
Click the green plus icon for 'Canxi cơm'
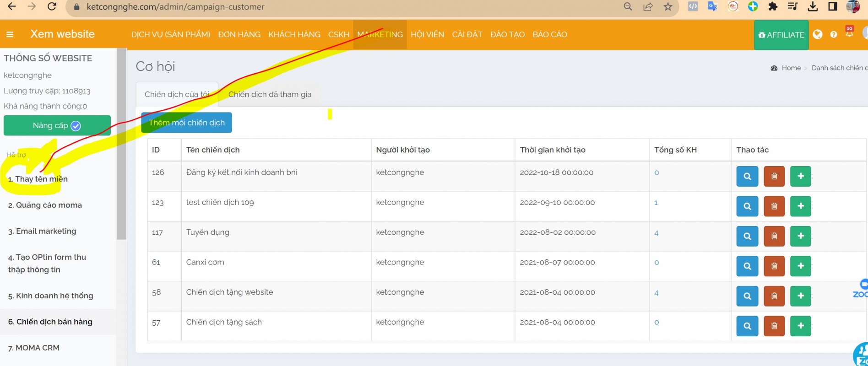pyautogui.click(x=800, y=266)
